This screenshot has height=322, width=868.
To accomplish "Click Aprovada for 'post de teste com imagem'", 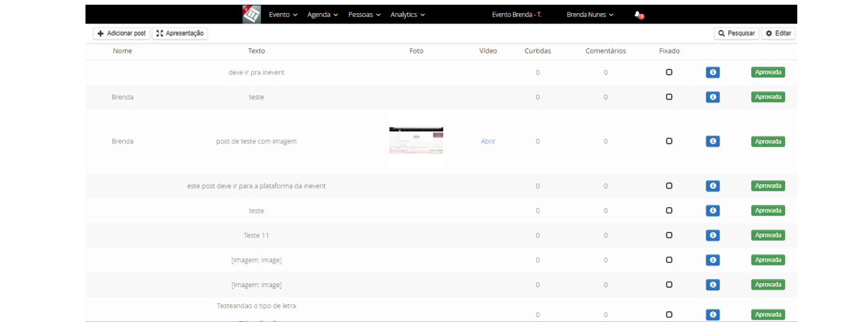I will (768, 141).
